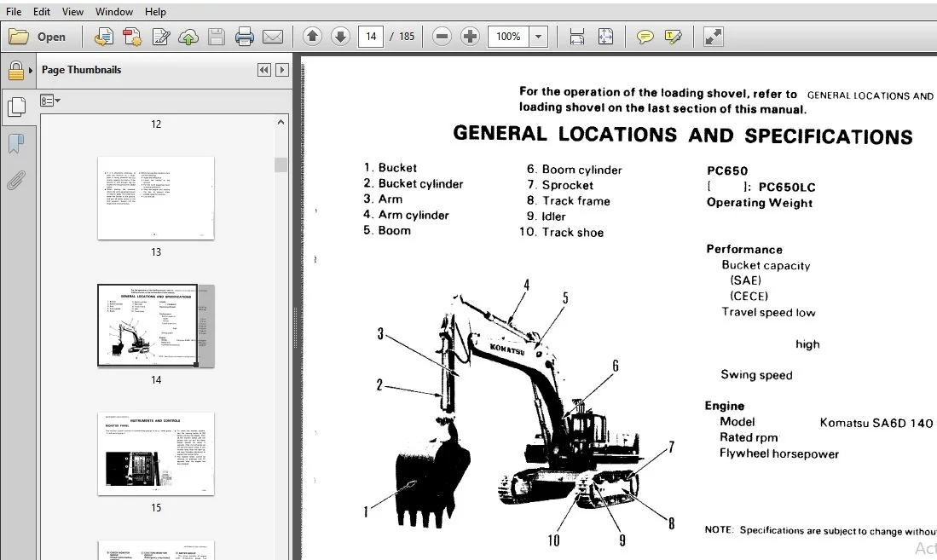Click the security padlock icon in sidebar
Viewport: 937px width, 560px height.
16,71
